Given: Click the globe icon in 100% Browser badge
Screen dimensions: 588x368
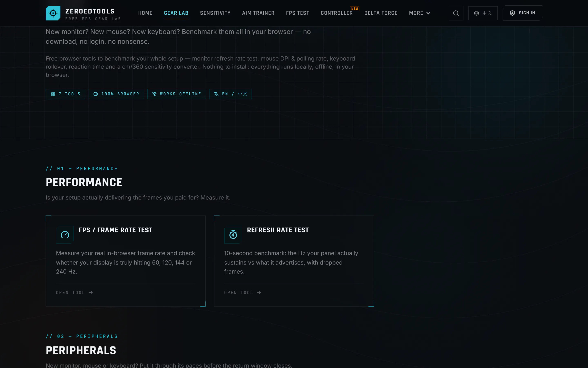Looking at the screenshot, I should (96, 94).
